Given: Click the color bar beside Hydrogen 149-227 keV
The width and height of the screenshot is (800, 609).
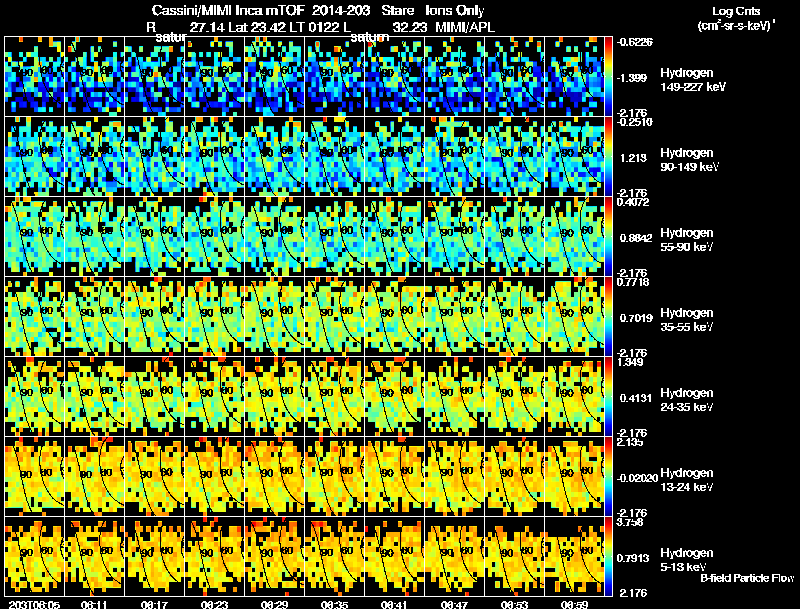Looking at the screenshot, I should [608, 77].
